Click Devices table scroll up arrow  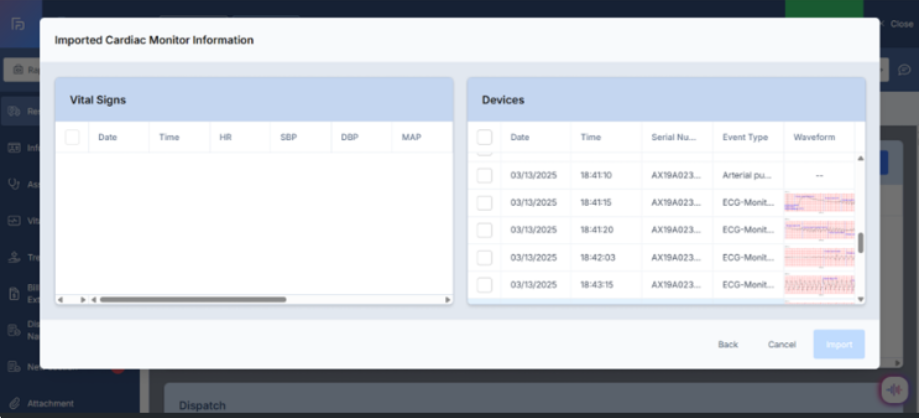[860, 158]
